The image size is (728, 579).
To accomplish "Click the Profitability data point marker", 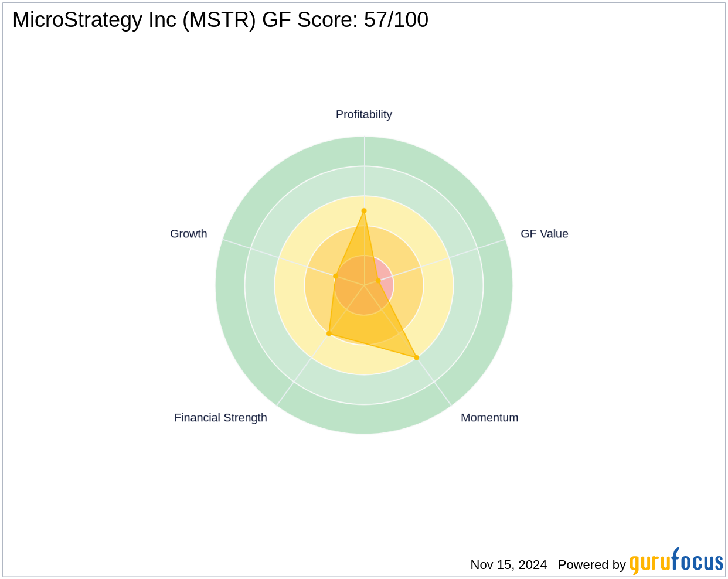I will [x=364, y=211].
